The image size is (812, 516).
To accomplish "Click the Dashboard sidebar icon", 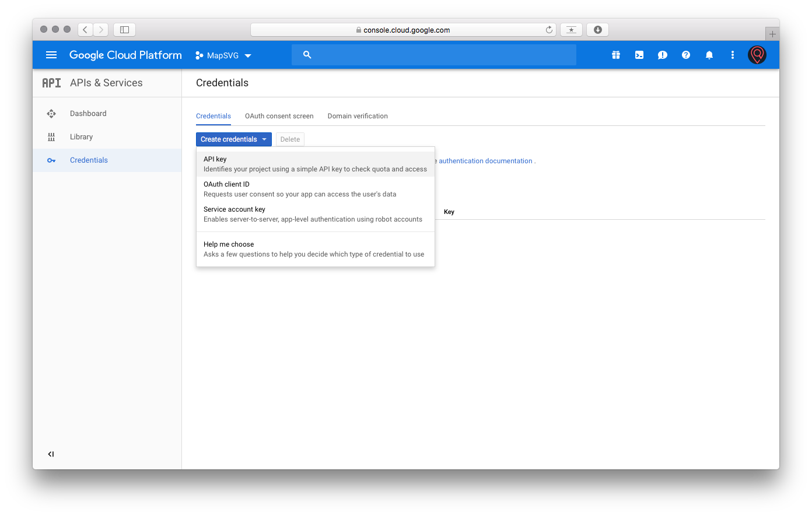I will pyautogui.click(x=51, y=114).
